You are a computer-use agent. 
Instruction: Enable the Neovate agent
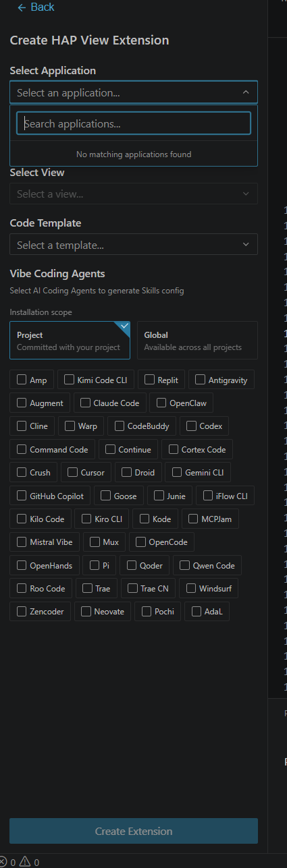tap(86, 612)
